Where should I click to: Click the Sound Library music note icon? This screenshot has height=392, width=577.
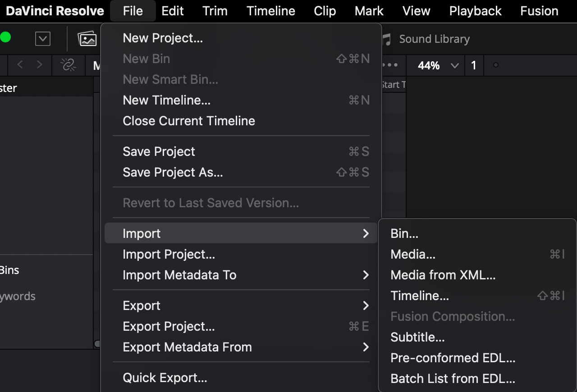pos(386,39)
